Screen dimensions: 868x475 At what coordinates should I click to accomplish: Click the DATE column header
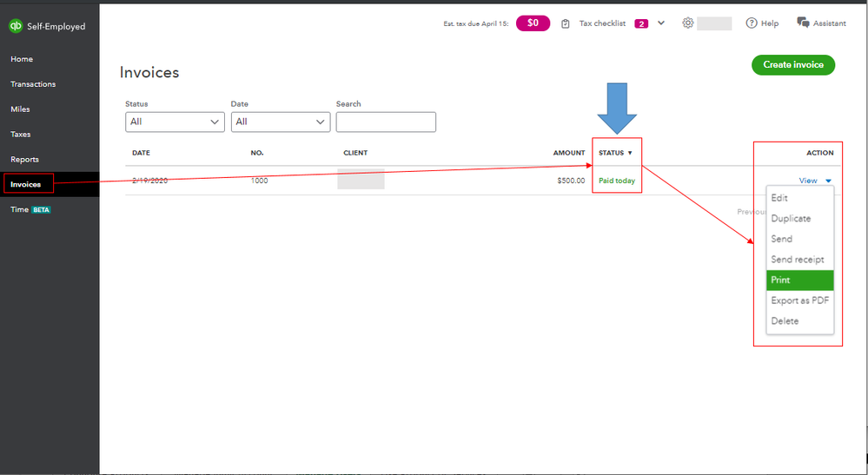[x=141, y=153]
